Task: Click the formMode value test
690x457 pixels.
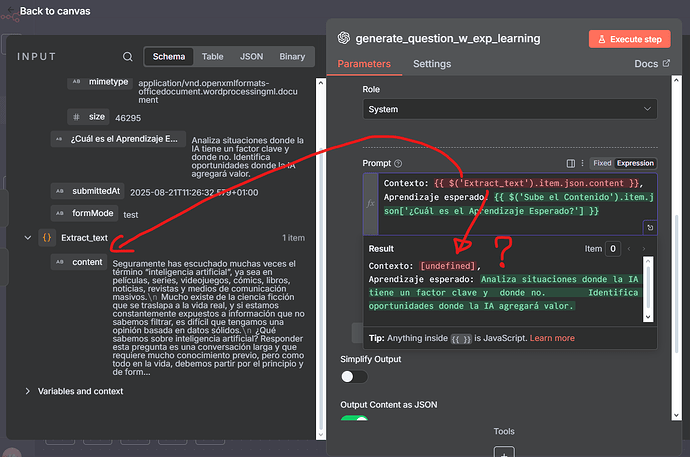Action: [131, 215]
